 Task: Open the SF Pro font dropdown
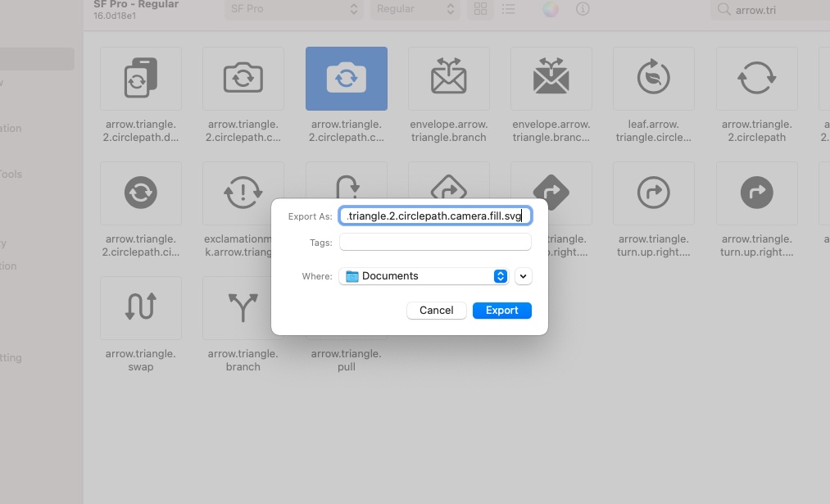tap(294, 9)
